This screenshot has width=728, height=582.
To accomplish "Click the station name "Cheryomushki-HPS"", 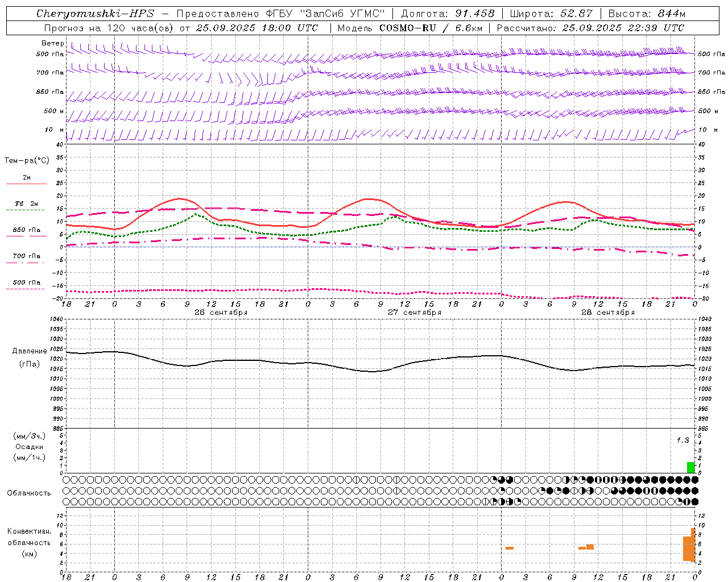I will click(x=95, y=14).
